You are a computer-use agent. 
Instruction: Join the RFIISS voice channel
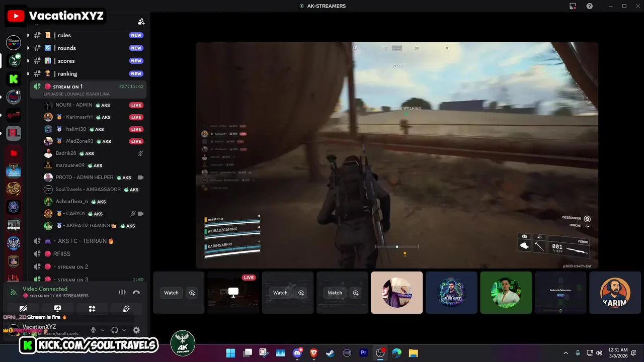[x=88, y=254]
